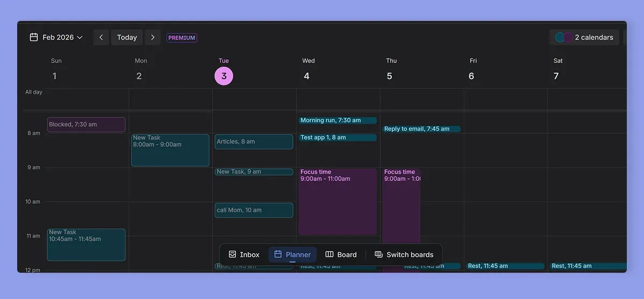Open the Reply to email, 7:45 am event

pyautogui.click(x=421, y=129)
